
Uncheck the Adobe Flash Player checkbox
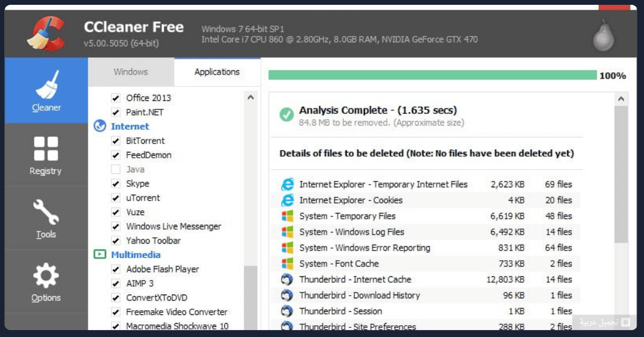pyautogui.click(x=115, y=269)
